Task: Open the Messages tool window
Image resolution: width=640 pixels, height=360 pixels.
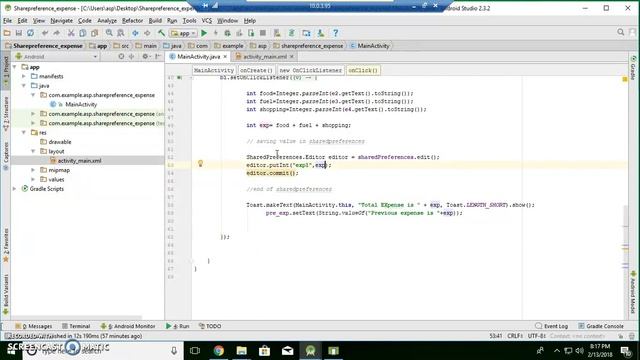Action: coord(33,326)
